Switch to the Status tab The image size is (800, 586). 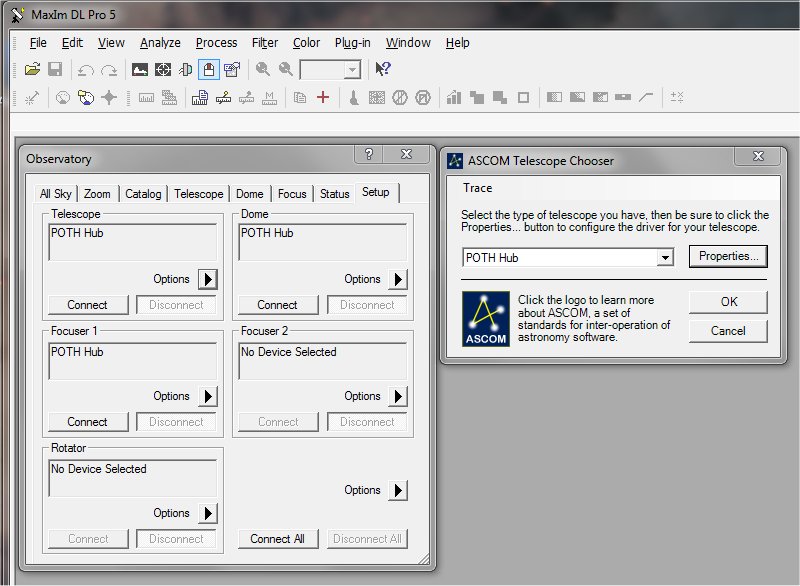[335, 194]
